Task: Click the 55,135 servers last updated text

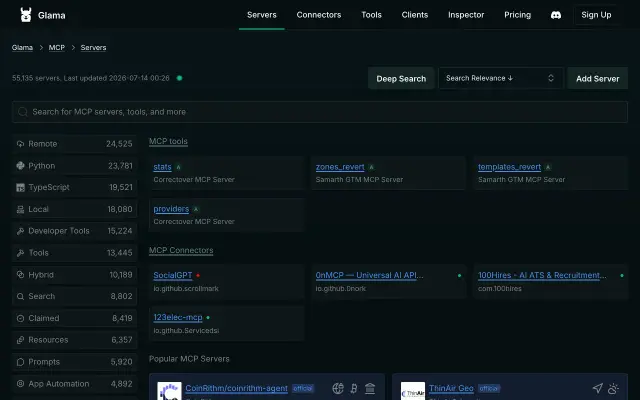Action: [x=91, y=78]
